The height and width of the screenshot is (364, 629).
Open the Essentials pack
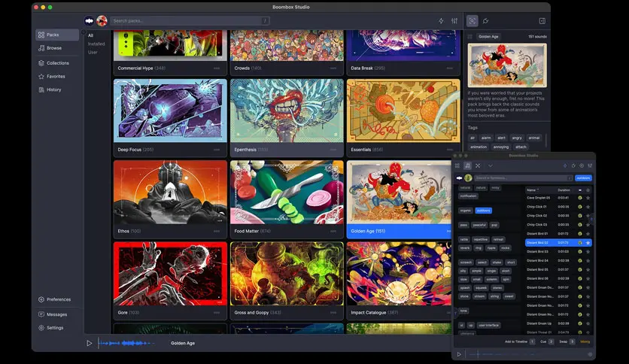[403, 117]
